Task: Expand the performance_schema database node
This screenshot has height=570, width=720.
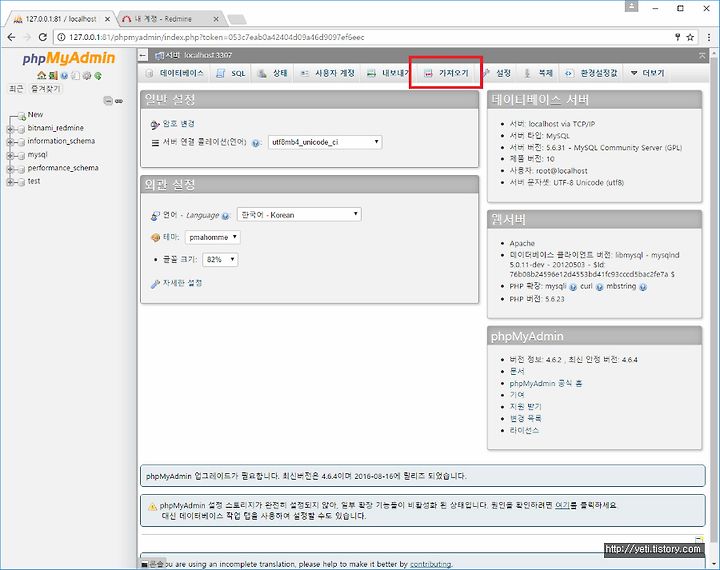Action: [10, 169]
